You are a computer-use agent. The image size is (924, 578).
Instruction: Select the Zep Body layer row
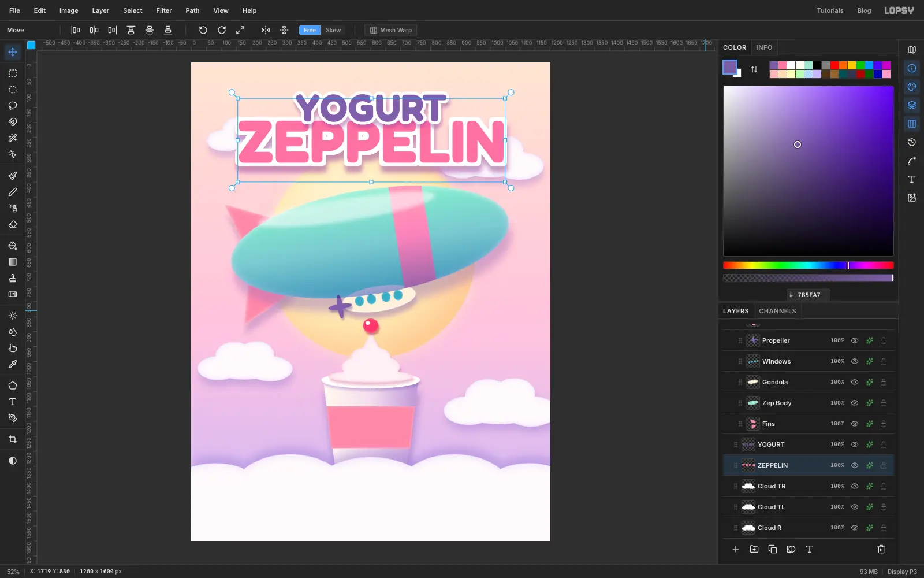(x=808, y=403)
